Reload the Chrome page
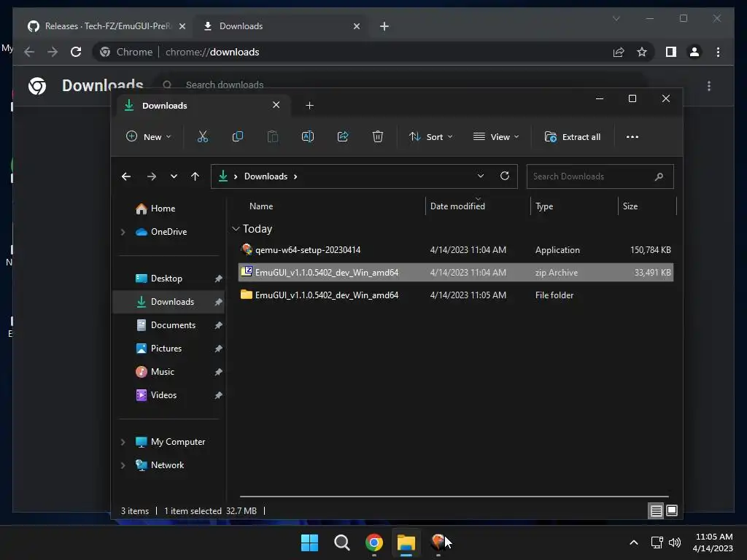 click(x=76, y=52)
